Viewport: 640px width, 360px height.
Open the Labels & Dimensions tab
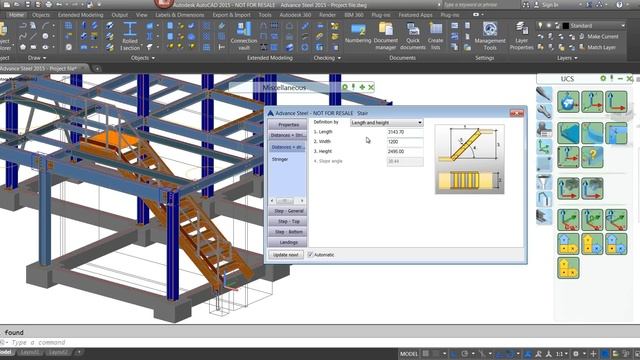[180, 15]
